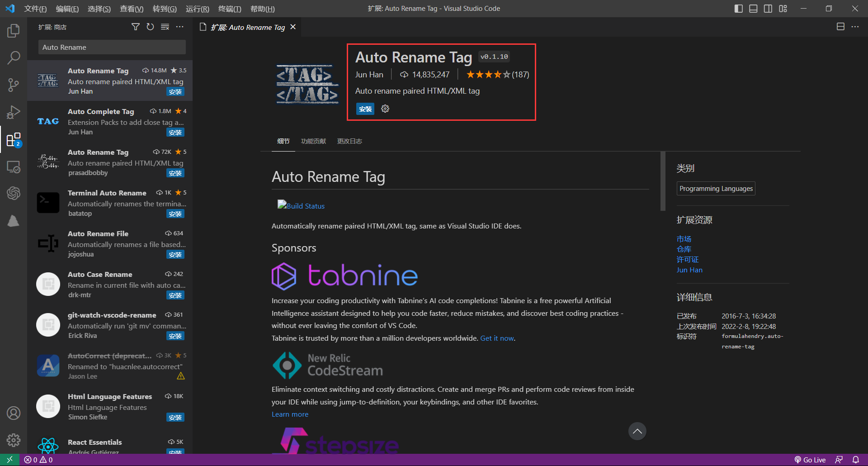
Task: Open the 运行(R) menu
Action: 197,9
